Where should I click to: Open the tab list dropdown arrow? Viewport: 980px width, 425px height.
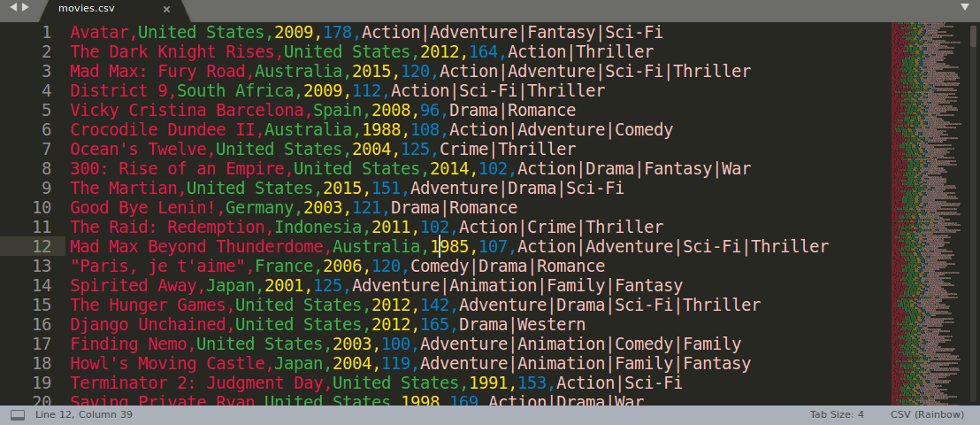click(x=964, y=7)
